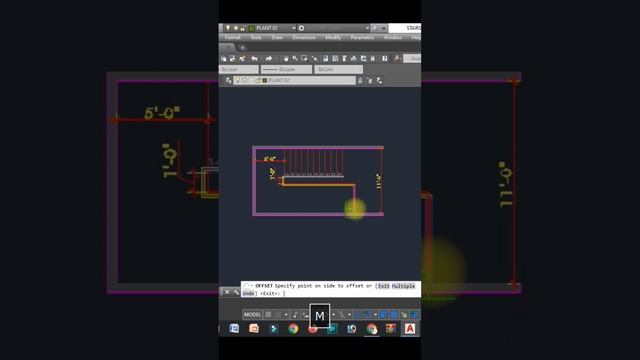Screen dimensions: 640x360
Task: Click the Redo arrow in toolbar
Action: [269, 59]
